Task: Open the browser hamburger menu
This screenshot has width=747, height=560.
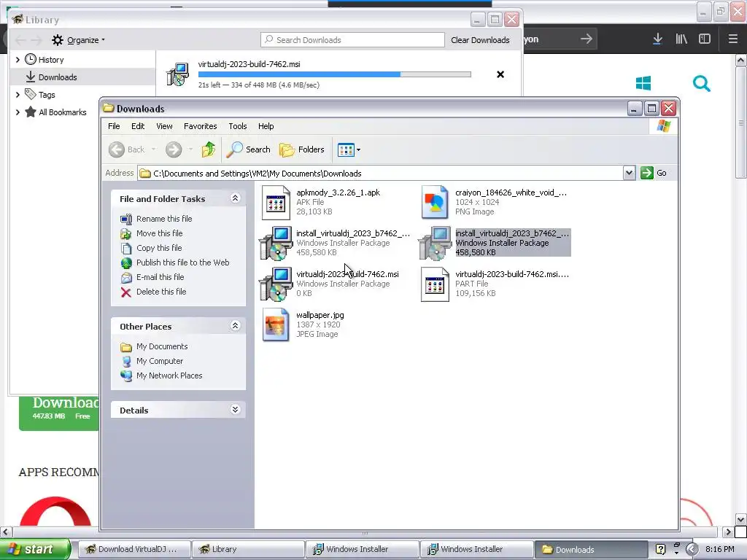Action: pos(732,39)
